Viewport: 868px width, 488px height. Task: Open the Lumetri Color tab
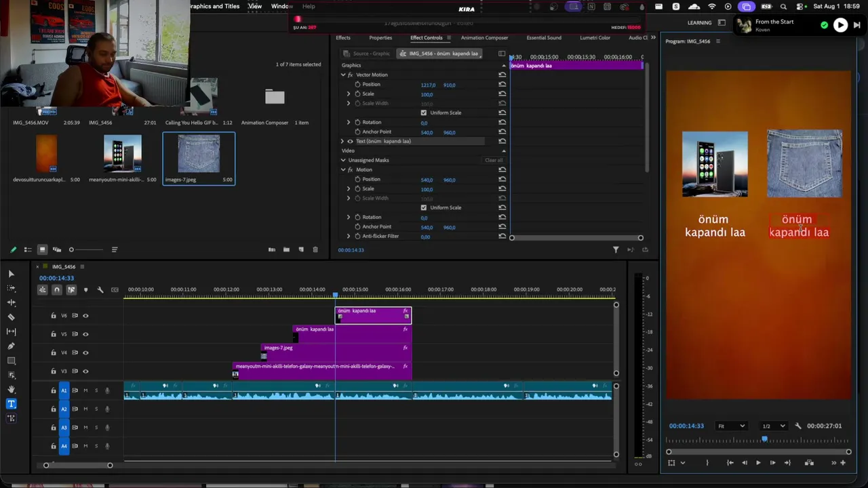click(x=595, y=38)
